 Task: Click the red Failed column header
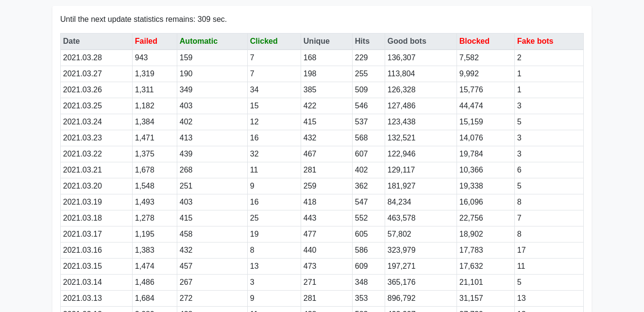click(146, 41)
